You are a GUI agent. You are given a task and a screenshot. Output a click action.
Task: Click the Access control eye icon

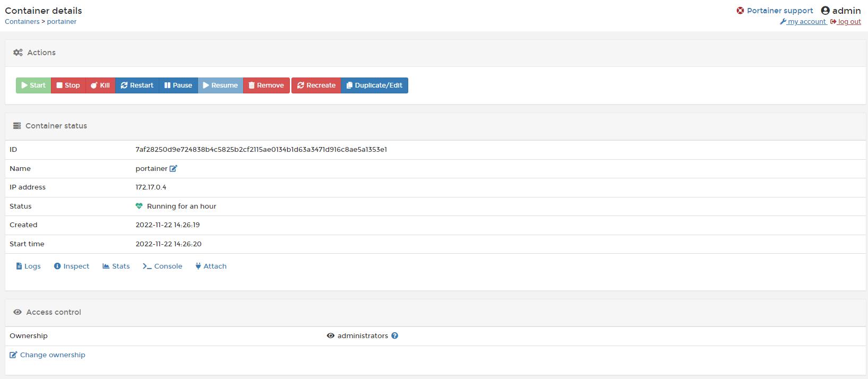(18, 312)
